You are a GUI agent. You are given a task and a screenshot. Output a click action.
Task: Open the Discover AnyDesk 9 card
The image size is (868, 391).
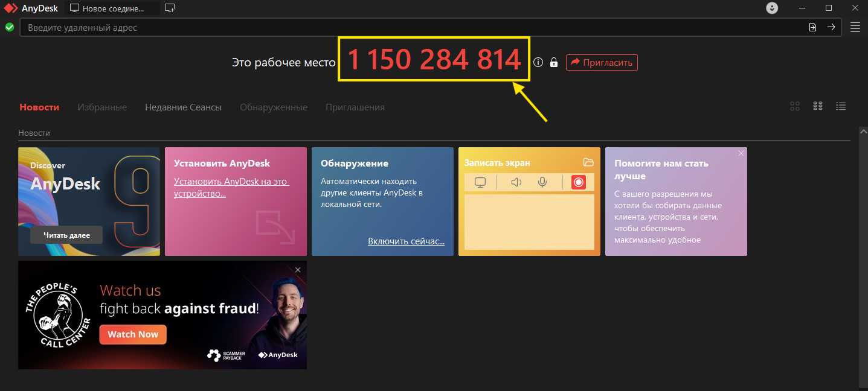[89, 202]
